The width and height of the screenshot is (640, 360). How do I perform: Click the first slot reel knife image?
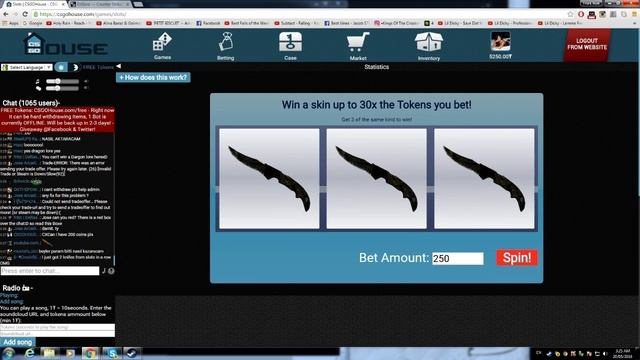point(269,179)
